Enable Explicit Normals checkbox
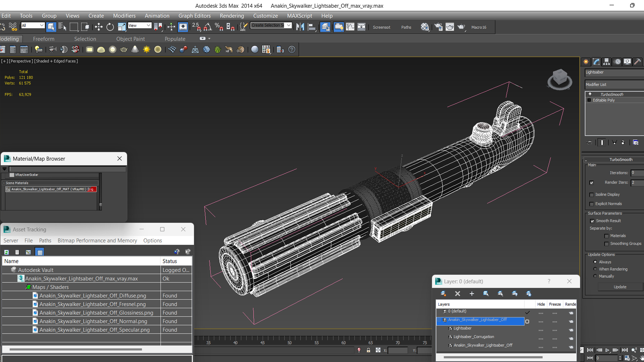Screen dimensions: 644x362 592,204
